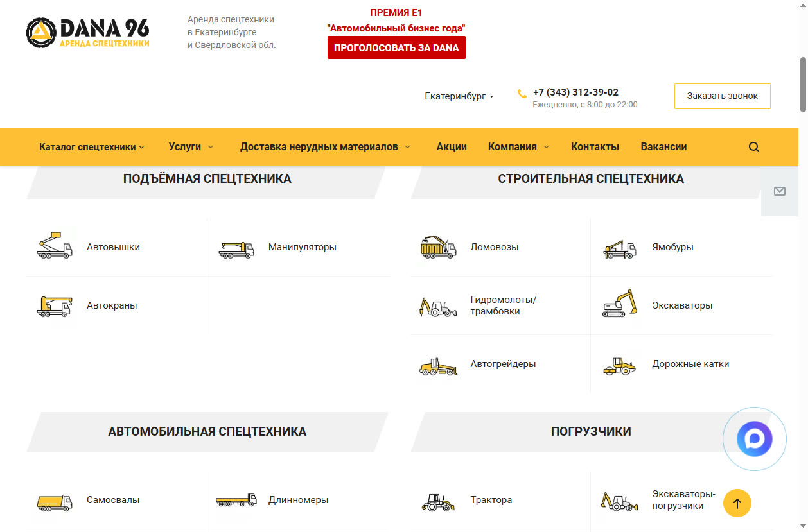
Task: Click the DANA 96 logo
Action: 87,32
